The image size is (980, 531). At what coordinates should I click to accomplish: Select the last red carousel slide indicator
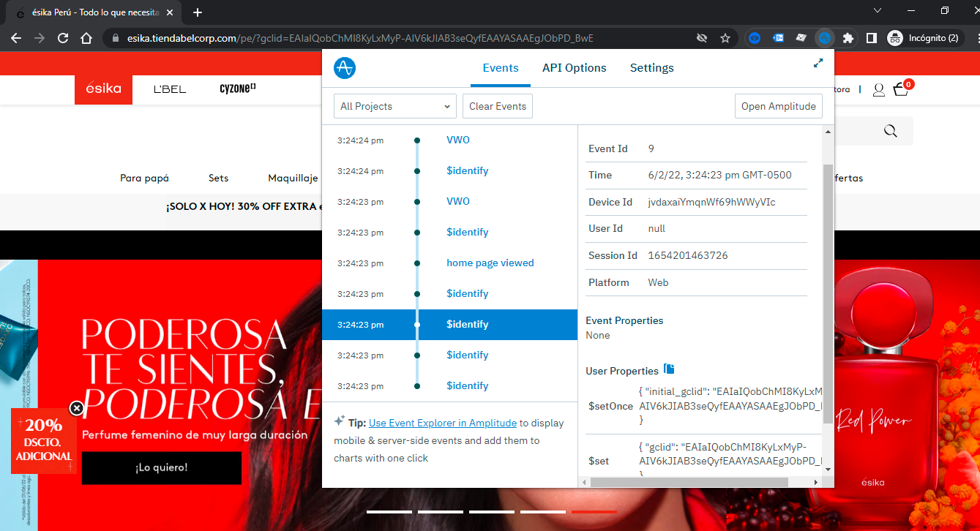(x=594, y=511)
